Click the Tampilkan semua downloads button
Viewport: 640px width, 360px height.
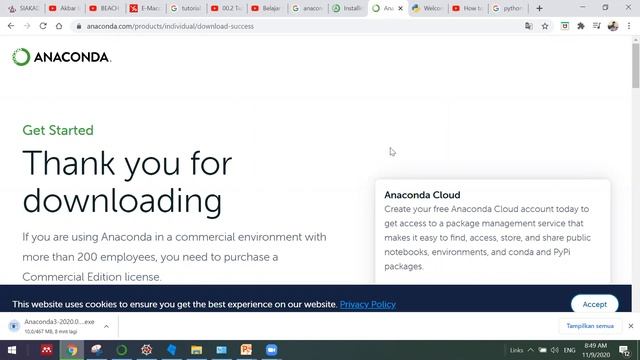tap(590, 326)
